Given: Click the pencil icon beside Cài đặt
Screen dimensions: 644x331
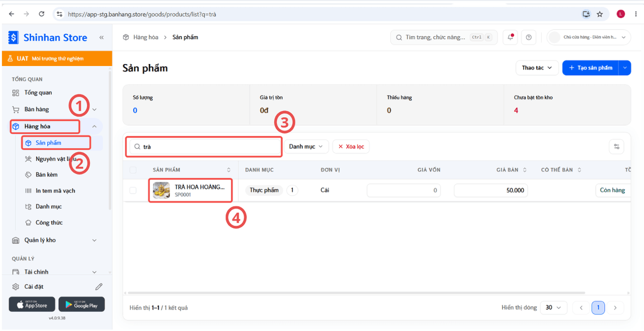Looking at the screenshot, I should (99, 287).
